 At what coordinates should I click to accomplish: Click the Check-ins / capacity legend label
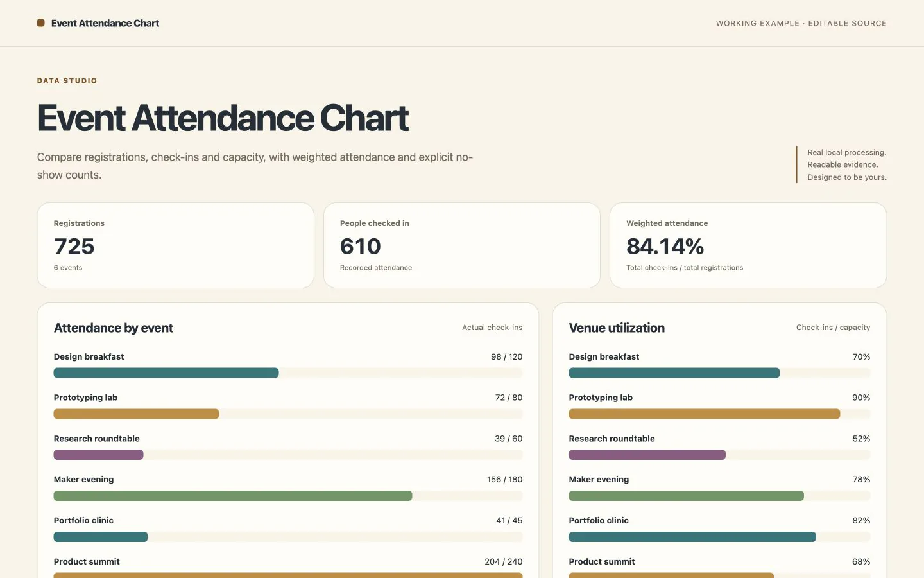click(833, 328)
